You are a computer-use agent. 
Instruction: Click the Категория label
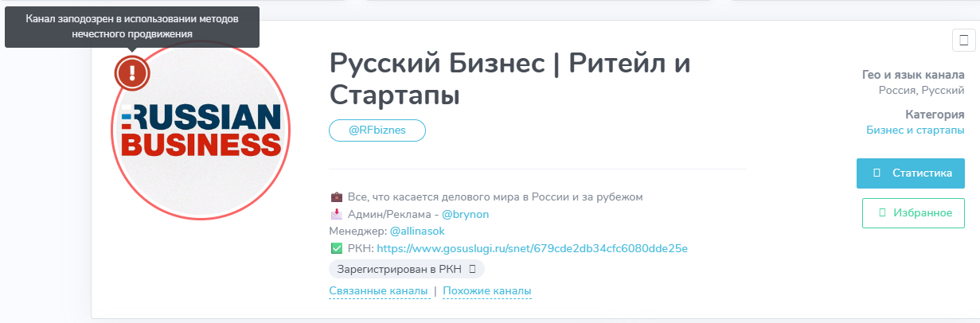point(935,115)
